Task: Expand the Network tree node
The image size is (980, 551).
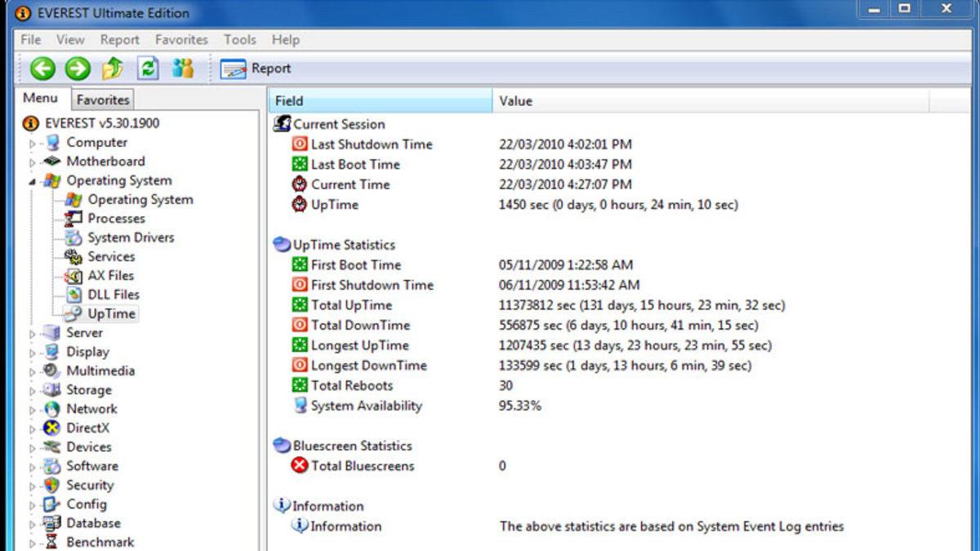Action: pos(33,410)
